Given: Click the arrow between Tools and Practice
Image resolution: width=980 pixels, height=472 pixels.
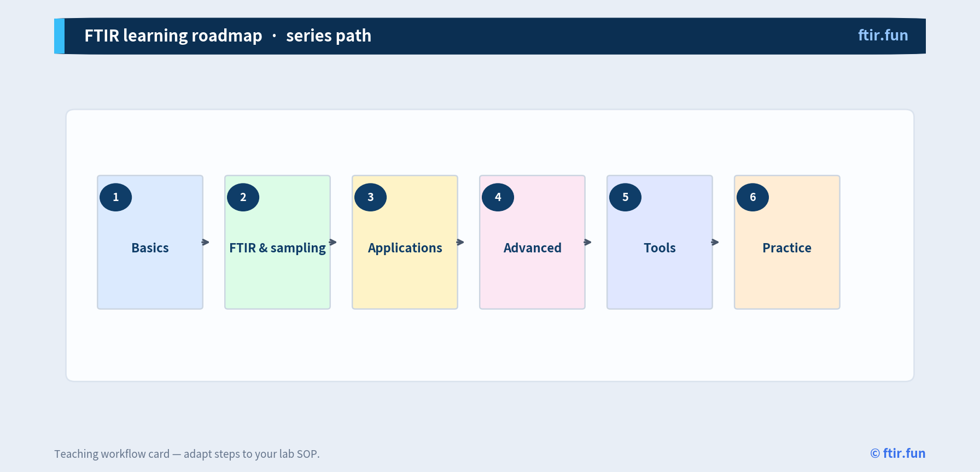Looking at the screenshot, I should [x=715, y=242].
